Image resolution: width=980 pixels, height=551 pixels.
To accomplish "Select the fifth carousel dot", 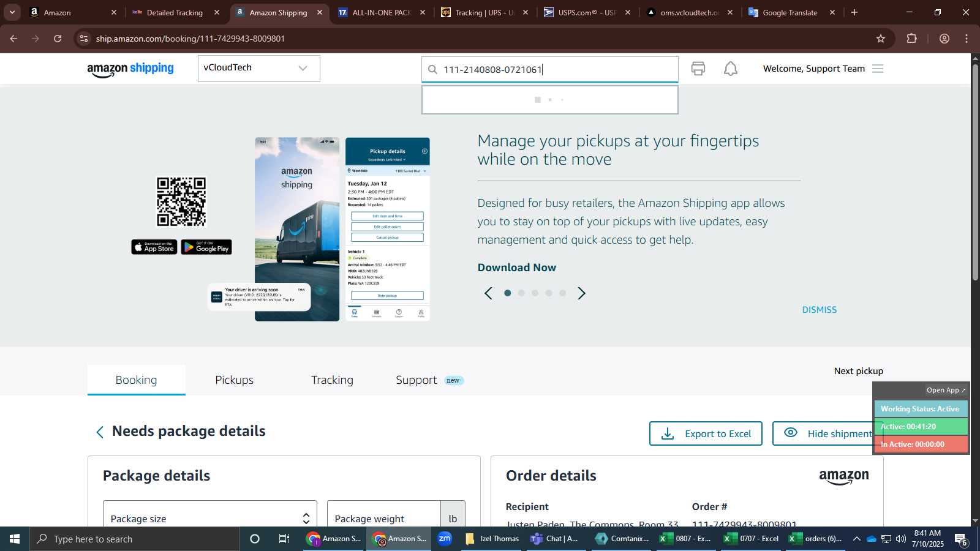I will pos(562,293).
